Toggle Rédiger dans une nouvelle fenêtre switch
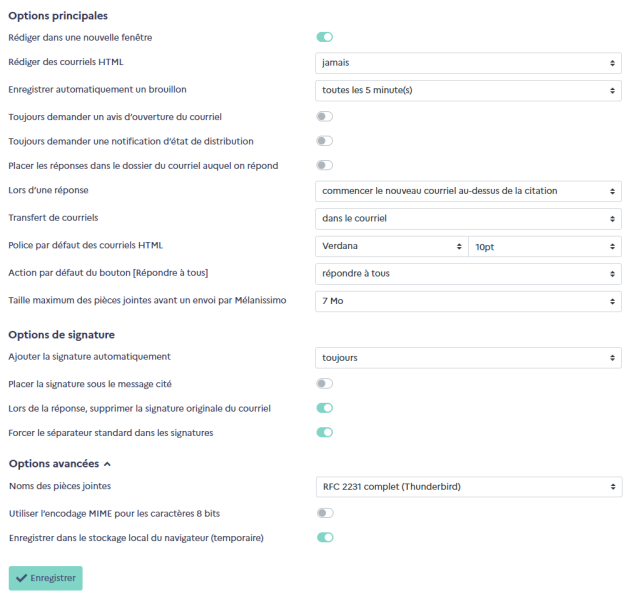The width and height of the screenshot is (630, 593). click(325, 37)
